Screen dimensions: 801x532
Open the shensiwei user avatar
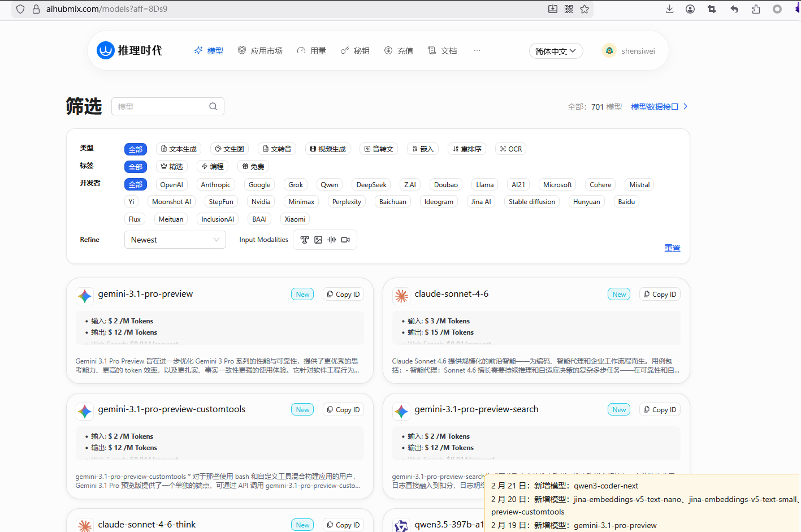(x=609, y=51)
